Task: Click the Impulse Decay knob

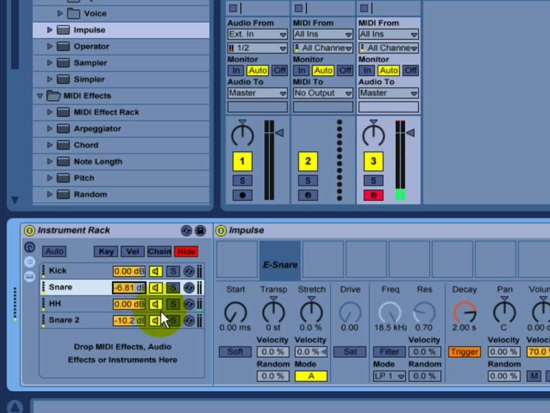Action: click(x=465, y=312)
